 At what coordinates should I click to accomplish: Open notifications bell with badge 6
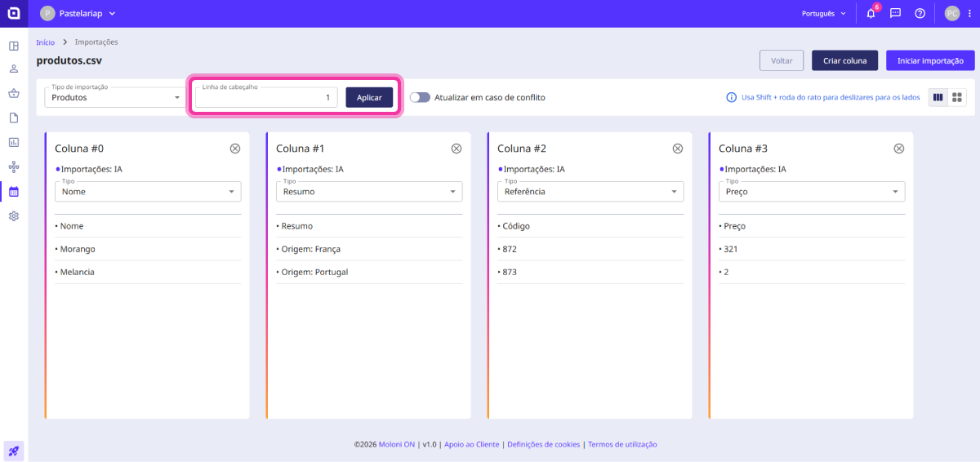[x=871, y=13]
